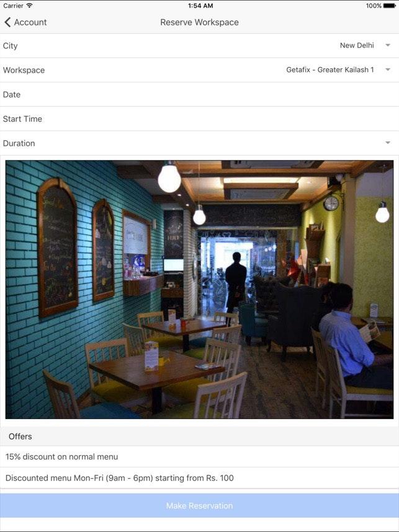This screenshot has height=532, width=399.
Task: Tap the battery indicator icon
Action: [390, 6]
